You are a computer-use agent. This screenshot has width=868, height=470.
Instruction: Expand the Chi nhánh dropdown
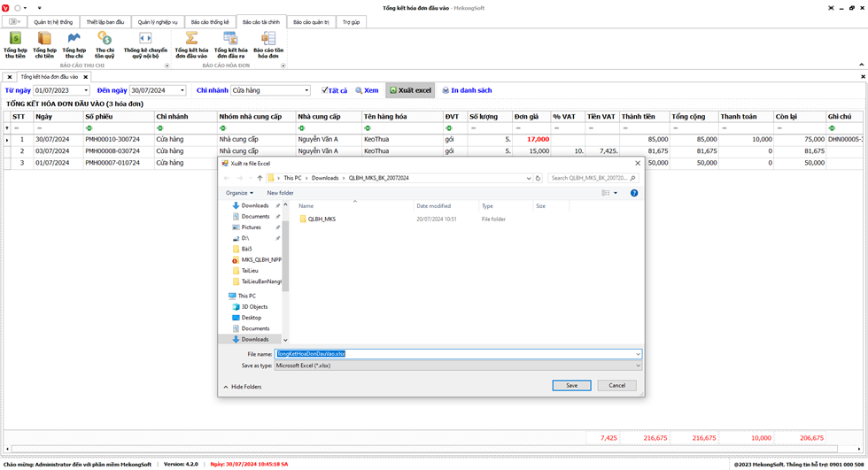306,90
